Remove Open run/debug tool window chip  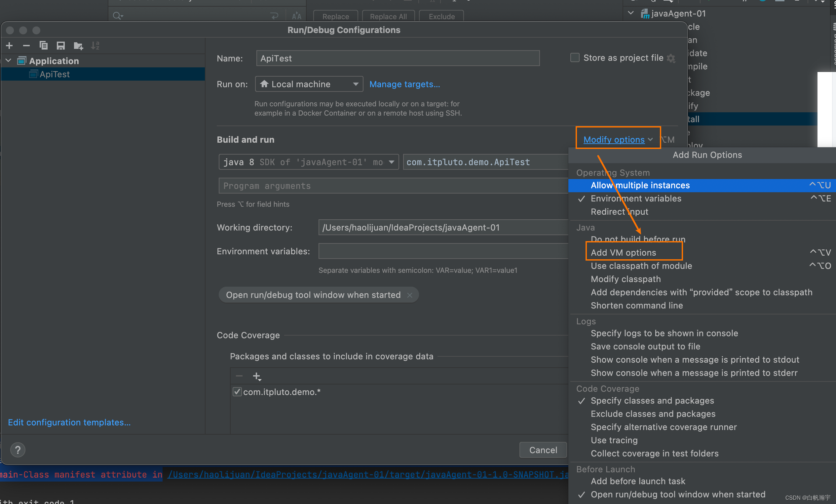click(x=410, y=295)
